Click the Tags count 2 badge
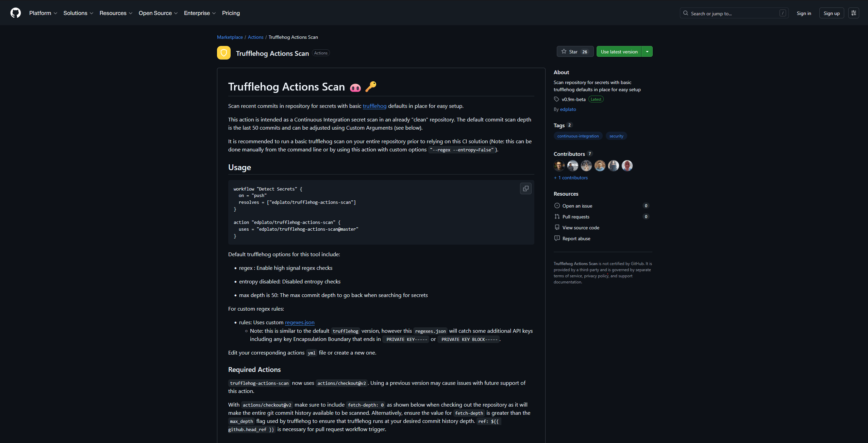Viewport: 868px width, 443px height. pyautogui.click(x=569, y=125)
